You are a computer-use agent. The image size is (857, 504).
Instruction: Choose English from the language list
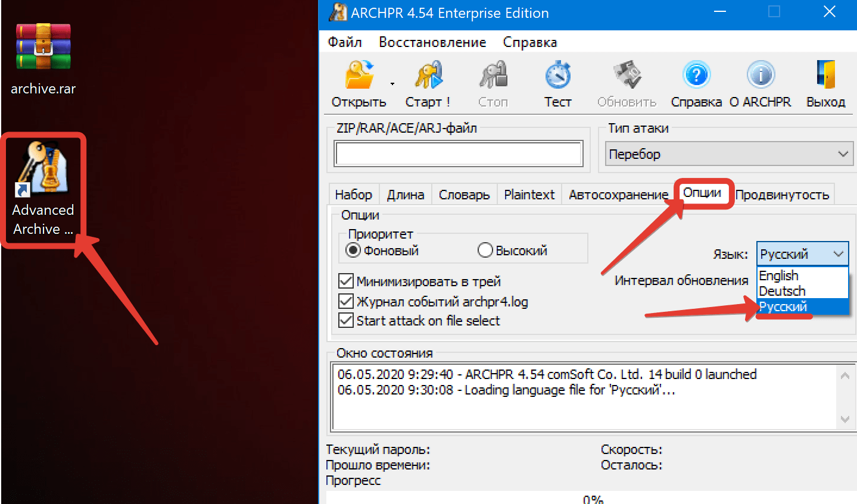(802, 276)
